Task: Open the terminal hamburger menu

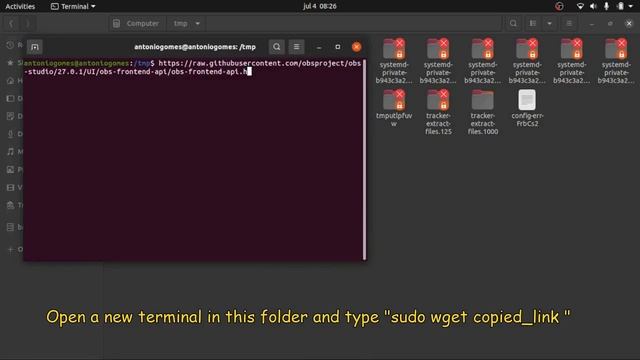Action: coord(296,47)
